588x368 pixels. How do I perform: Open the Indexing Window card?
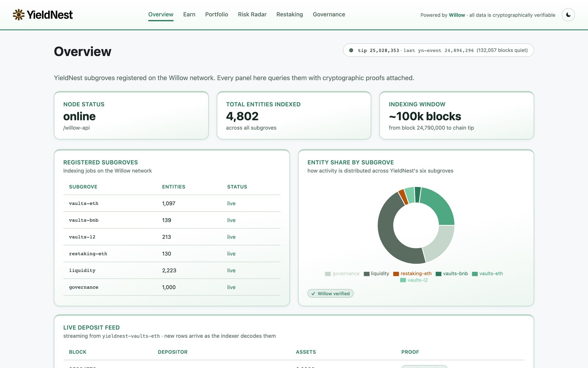456,116
